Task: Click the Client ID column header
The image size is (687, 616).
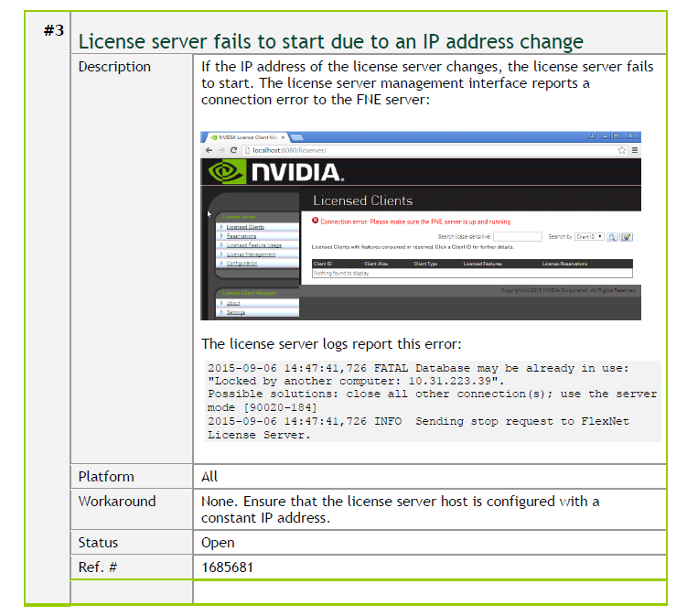Action: pyautogui.click(x=323, y=264)
